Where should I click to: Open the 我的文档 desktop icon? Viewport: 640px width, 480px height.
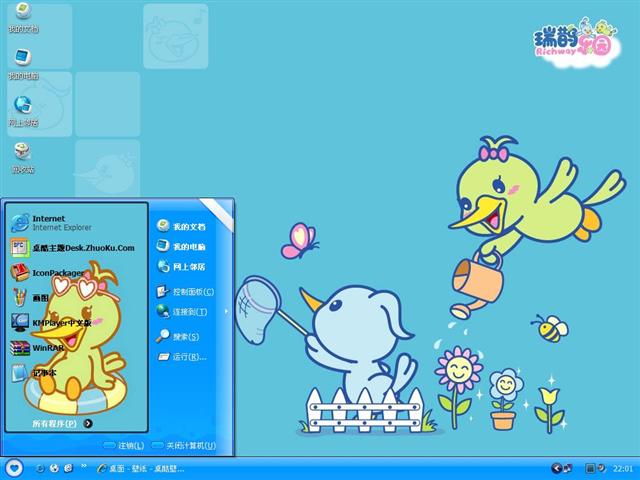[x=23, y=18]
